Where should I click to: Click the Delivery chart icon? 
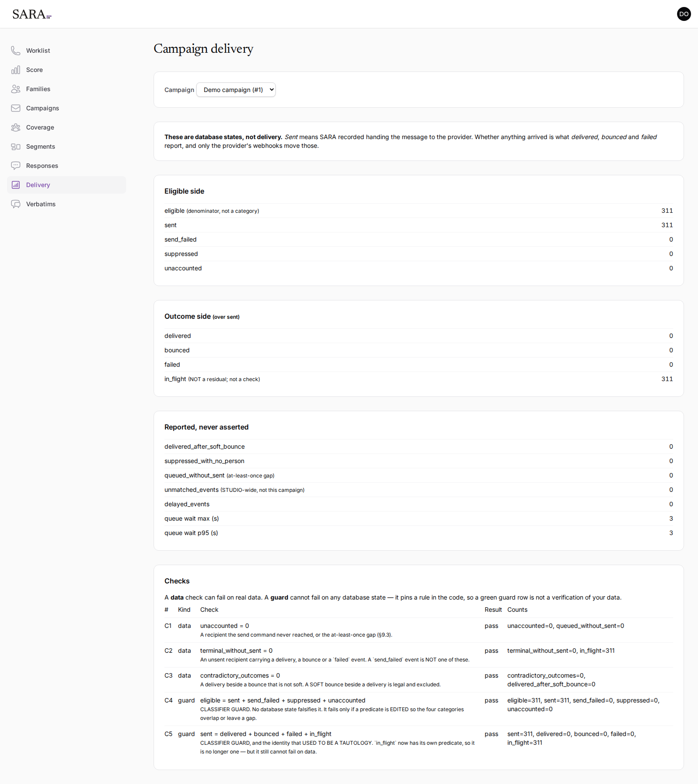coord(16,185)
